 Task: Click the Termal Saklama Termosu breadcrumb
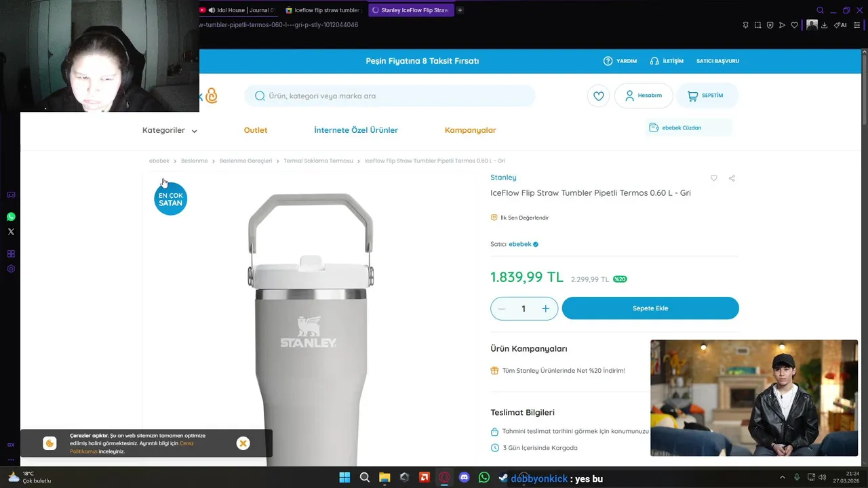click(x=318, y=161)
